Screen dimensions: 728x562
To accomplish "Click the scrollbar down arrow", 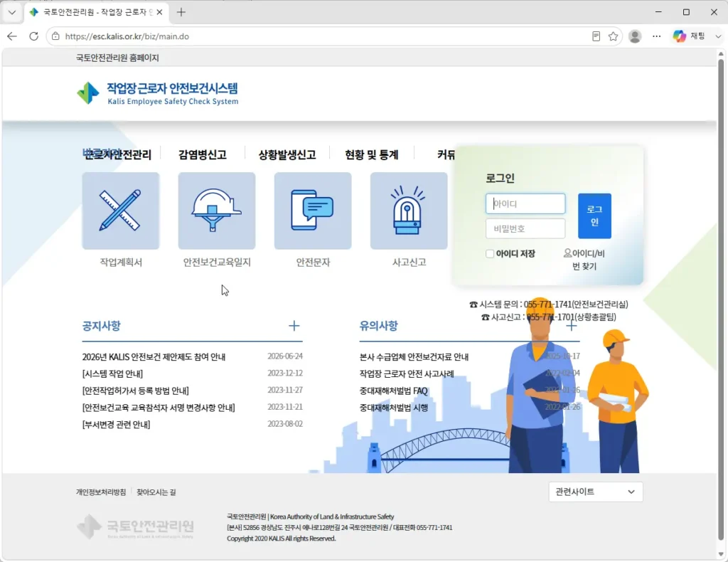I will click(721, 554).
